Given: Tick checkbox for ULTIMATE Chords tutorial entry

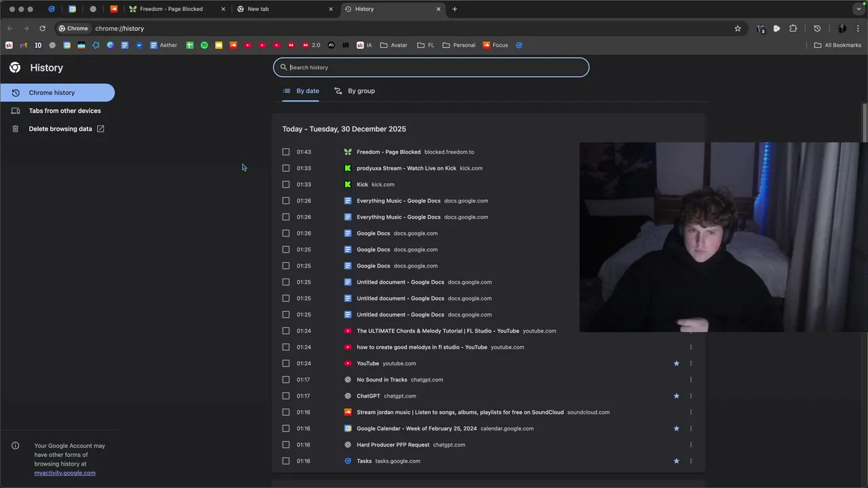Looking at the screenshot, I should click(285, 331).
